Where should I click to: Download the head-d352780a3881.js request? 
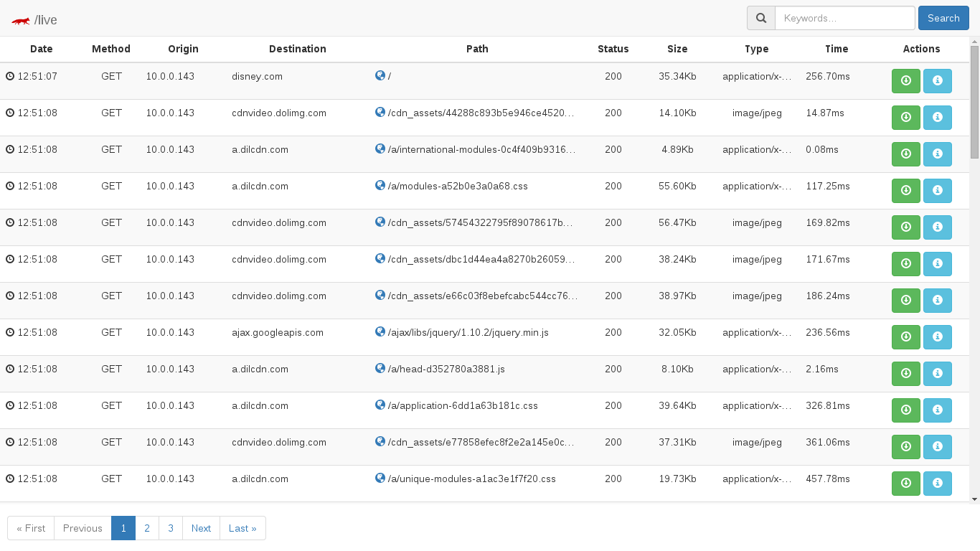[906, 374]
